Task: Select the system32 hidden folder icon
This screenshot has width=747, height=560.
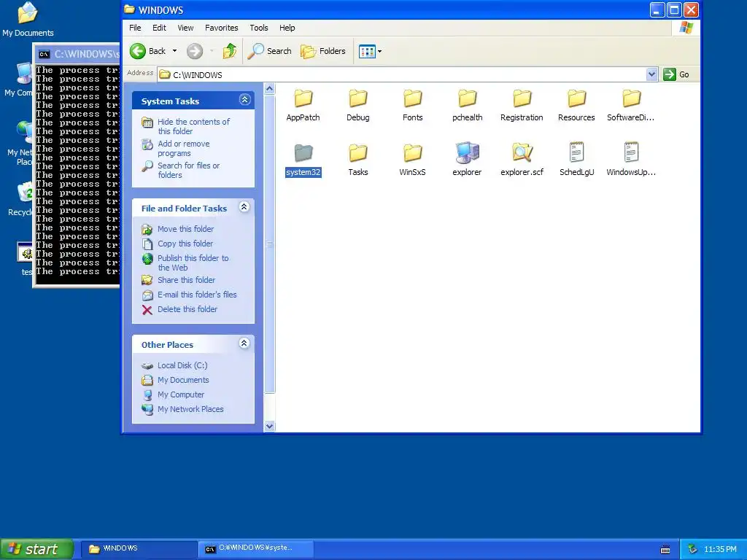Action: 303,153
